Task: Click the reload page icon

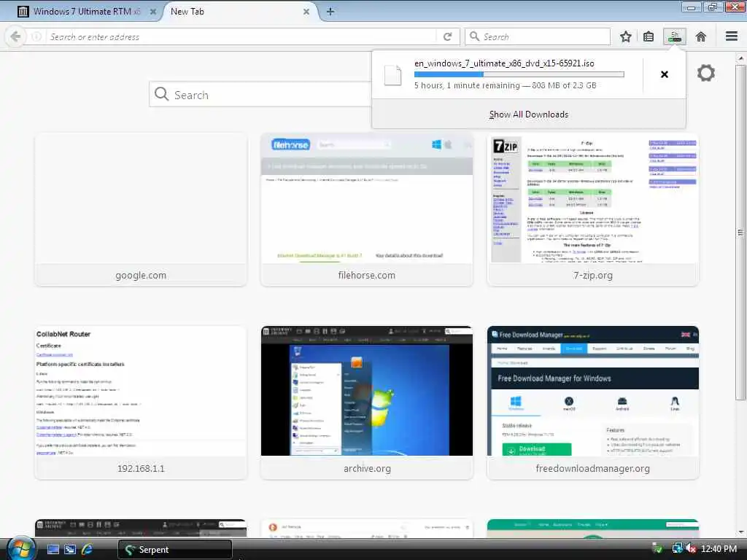Action: tap(447, 36)
